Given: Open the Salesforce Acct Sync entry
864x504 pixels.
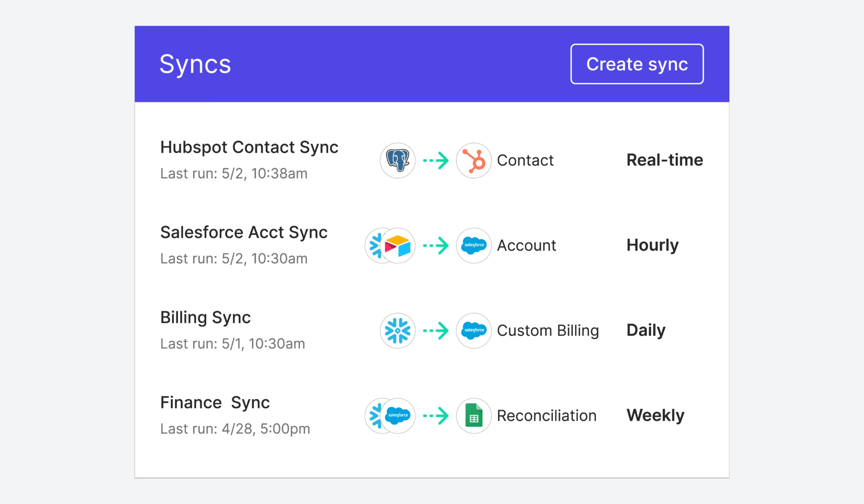Looking at the screenshot, I should (x=244, y=232).
